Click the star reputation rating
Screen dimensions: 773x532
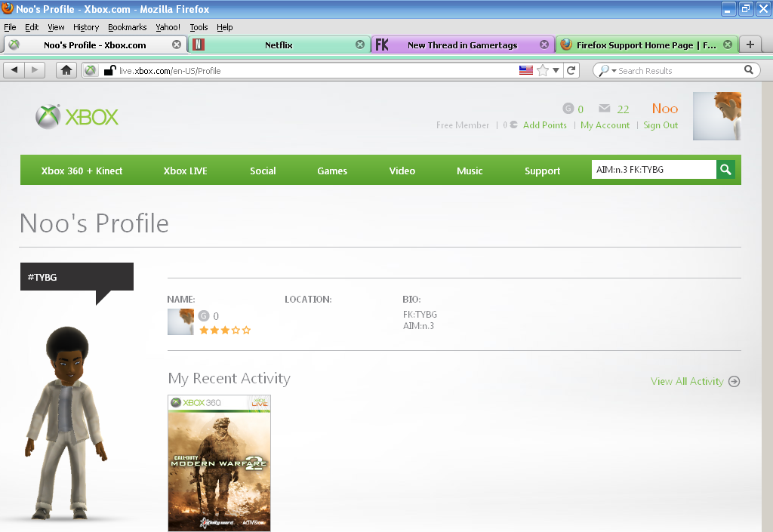pos(225,330)
